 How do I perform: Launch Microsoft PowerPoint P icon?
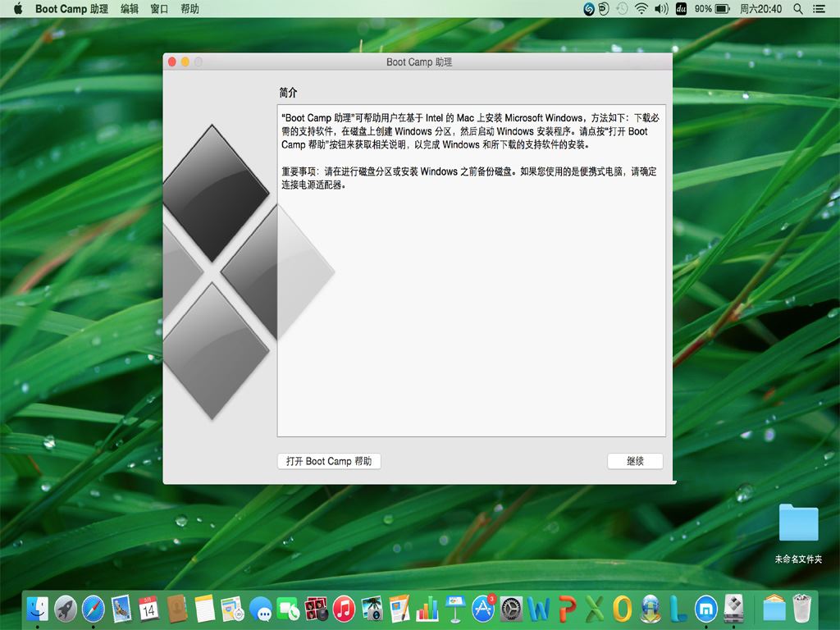pos(567,609)
